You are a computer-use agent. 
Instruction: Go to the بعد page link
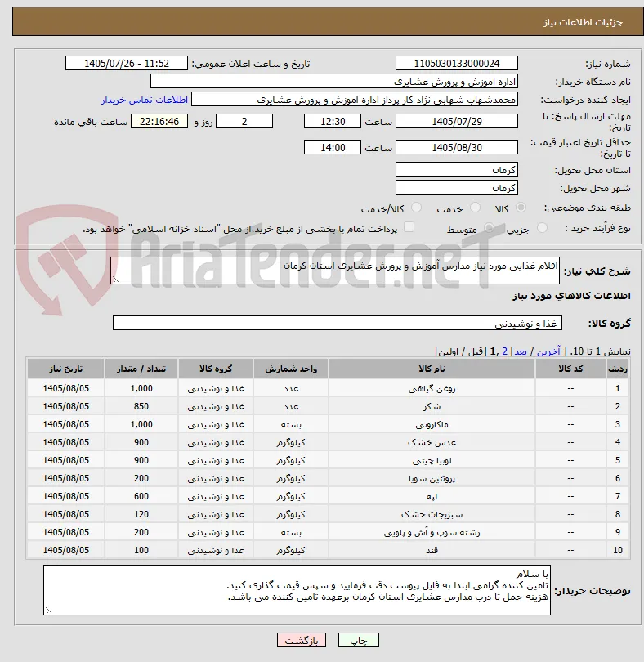click(x=520, y=351)
